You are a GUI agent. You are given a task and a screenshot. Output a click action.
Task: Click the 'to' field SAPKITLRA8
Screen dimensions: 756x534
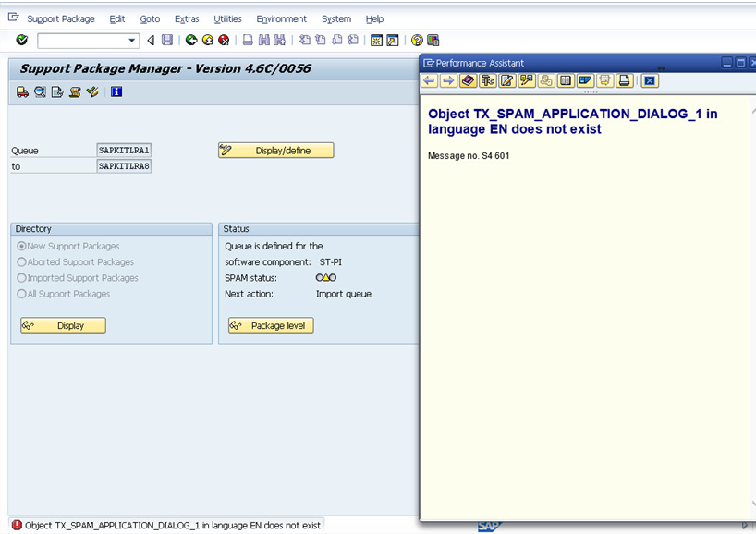tap(124, 166)
